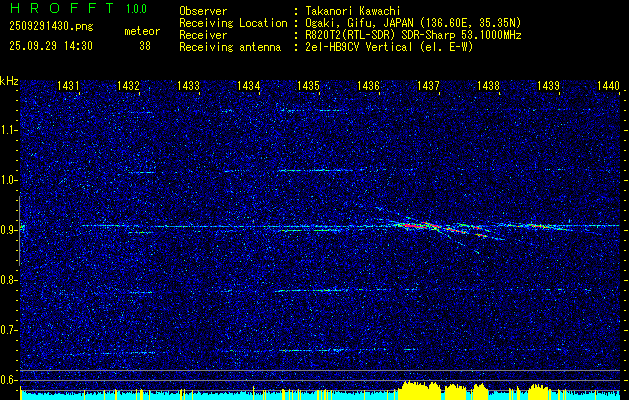Screen dimensions: 629x400
Task: Click the date stamp 25.09.29 14:30
Action: coord(51,46)
